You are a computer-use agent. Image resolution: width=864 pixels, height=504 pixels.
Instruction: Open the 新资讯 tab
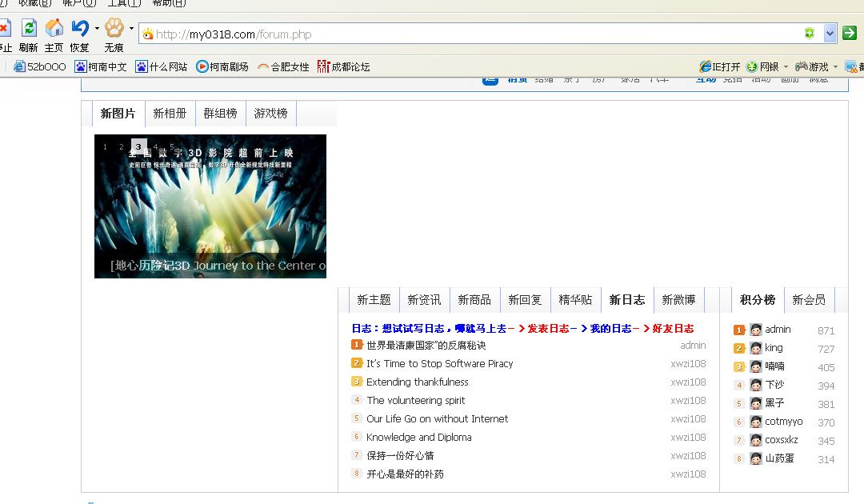(424, 300)
